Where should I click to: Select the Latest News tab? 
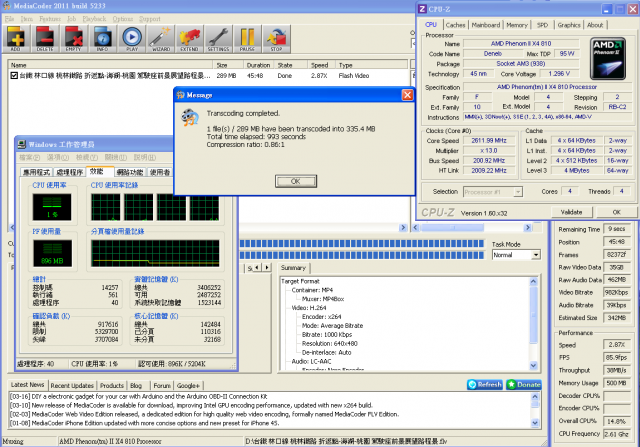coord(27,385)
